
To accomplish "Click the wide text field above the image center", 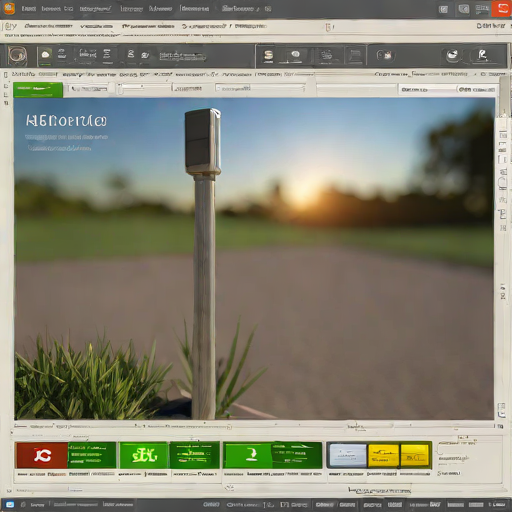I will click(x=260, y=89).
